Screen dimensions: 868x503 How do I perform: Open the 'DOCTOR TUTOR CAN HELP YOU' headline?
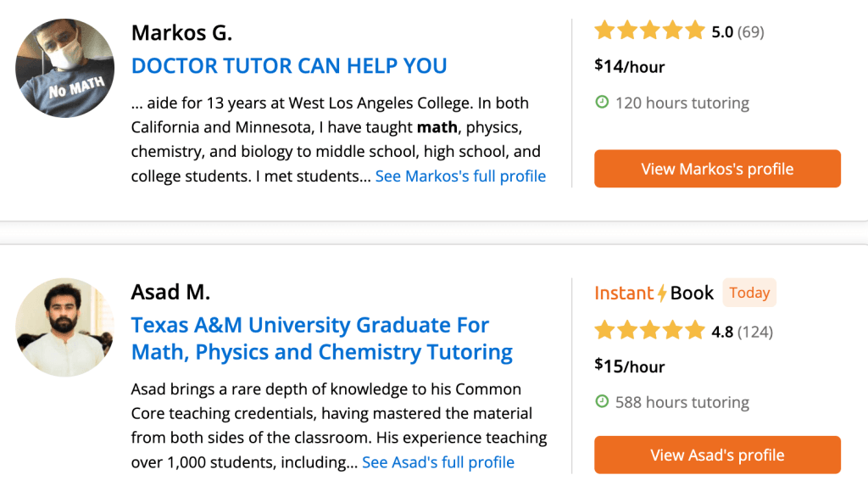coord(289,66)
